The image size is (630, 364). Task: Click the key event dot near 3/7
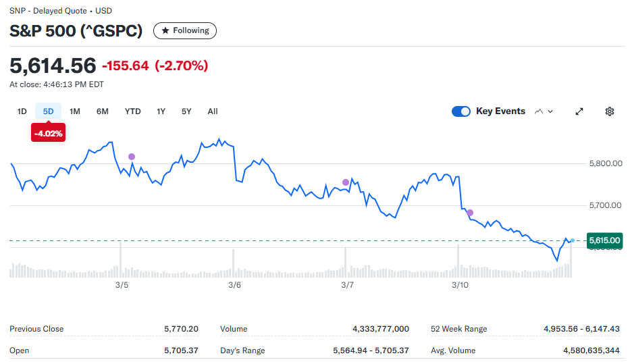pos(346,182)
